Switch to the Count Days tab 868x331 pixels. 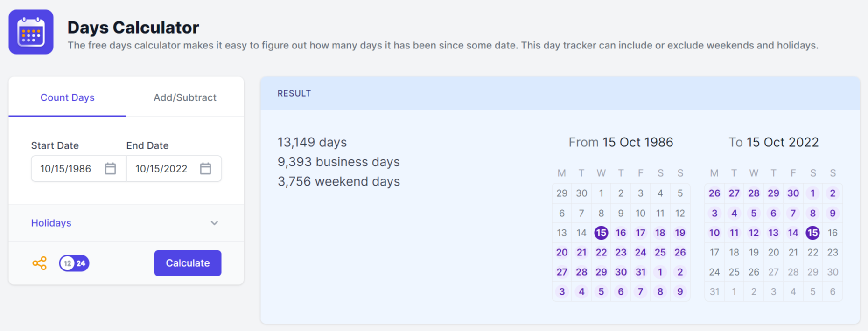67,97
